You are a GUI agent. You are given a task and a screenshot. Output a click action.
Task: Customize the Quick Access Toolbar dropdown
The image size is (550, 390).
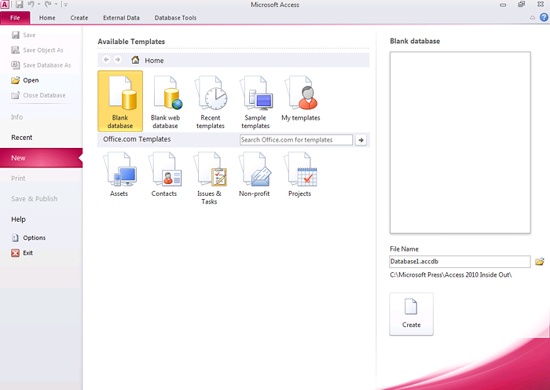(x=66, y=5)
